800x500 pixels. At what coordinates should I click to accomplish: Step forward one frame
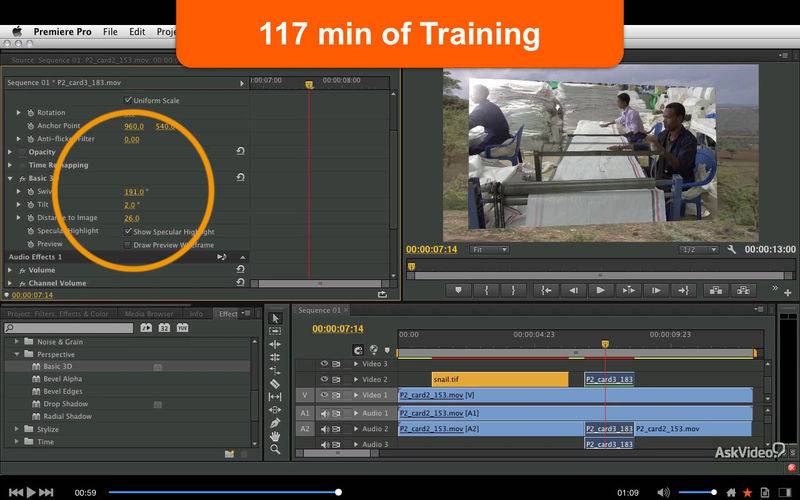pos(656,290)
